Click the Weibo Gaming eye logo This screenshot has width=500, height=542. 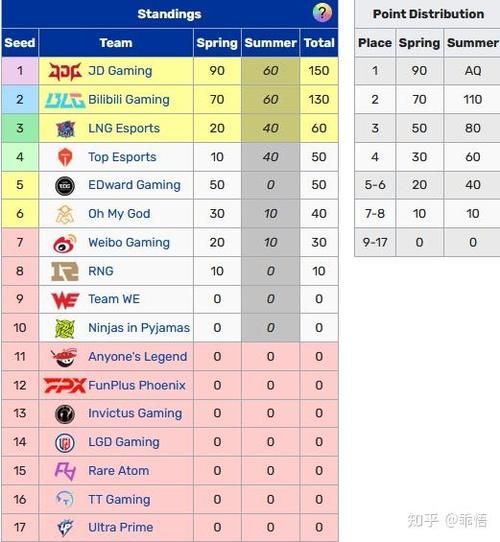coord(65,243)
